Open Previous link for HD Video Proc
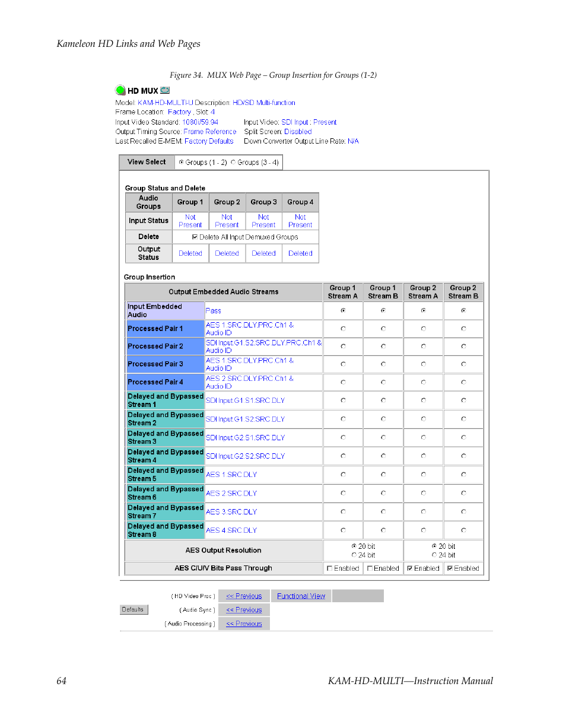 coord(244,596)
